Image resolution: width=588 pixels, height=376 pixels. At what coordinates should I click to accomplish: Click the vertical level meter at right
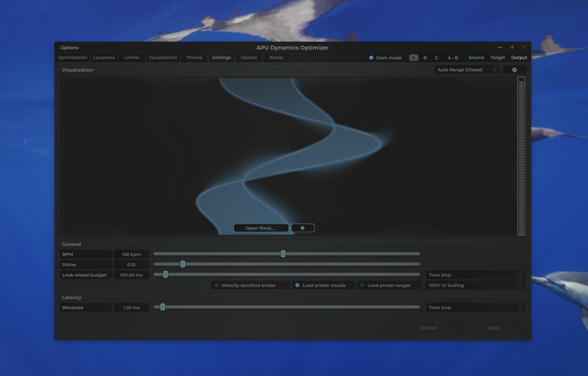(x=521, y=156)
